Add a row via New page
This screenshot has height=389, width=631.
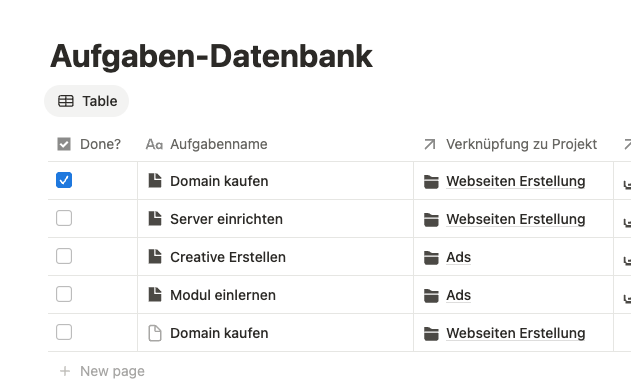(102, 371)
